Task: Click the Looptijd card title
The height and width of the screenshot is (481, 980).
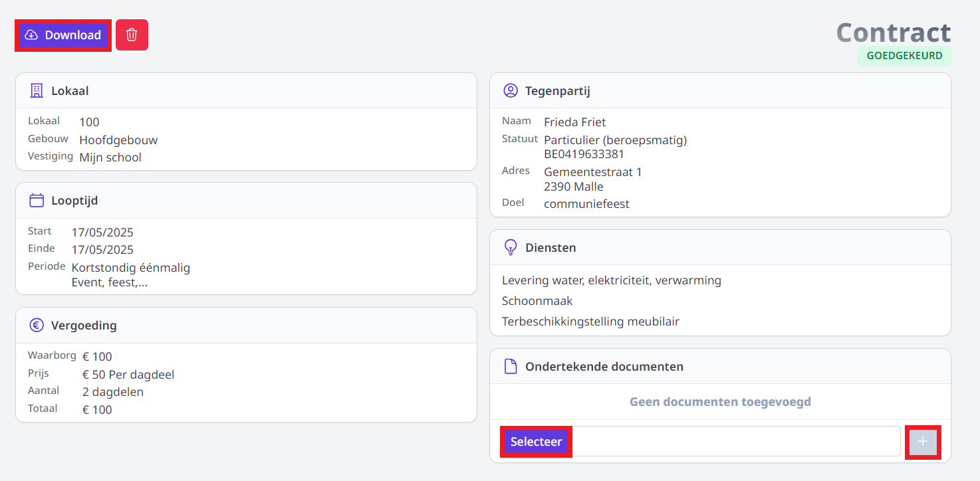Action: pos(74,201)
